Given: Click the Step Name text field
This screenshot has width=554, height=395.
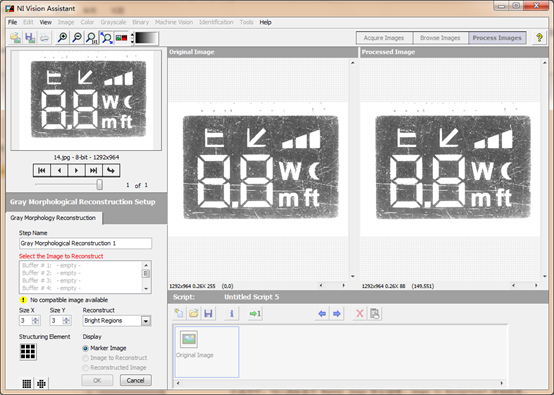Looking at the screenshot, I should pyautogui.click(x=86, y=243).
